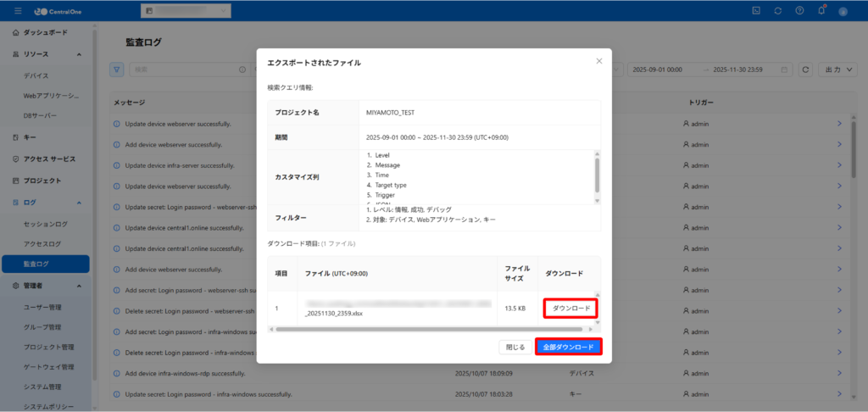Image resolution: width=868 pixels, height=412 pixels.
Task: Click the user avatar icon
Action: point(843,11)
